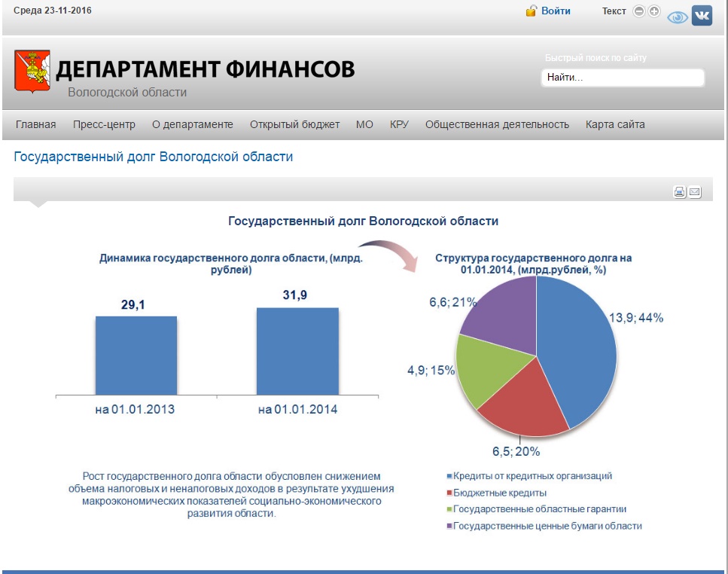The width and height of the screenshot is (728, 574).
Task: Click the Войти login link
Action: click(556, 11)
